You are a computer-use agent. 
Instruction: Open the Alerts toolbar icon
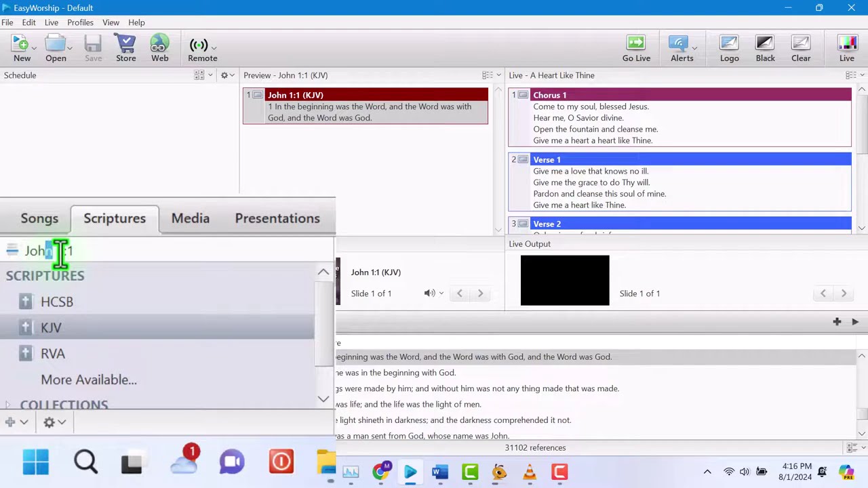[680, 49]
